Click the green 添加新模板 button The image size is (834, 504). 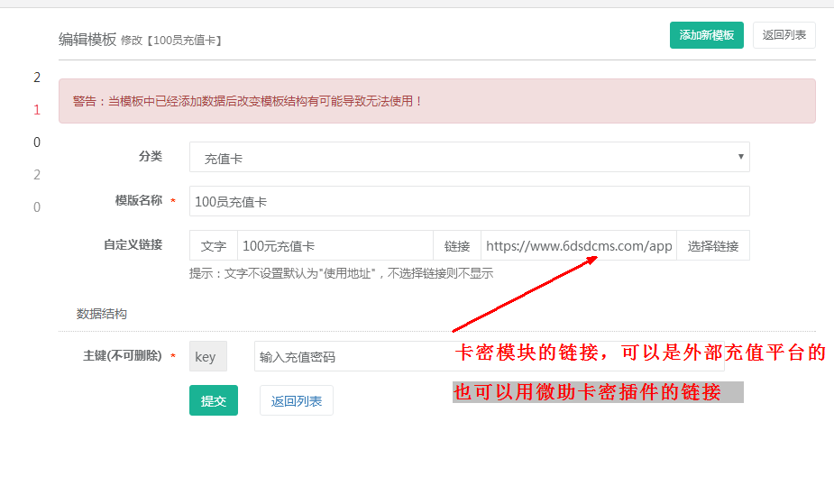(x=706, y=35)
